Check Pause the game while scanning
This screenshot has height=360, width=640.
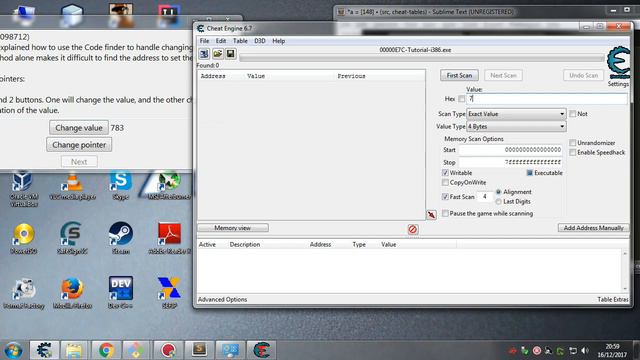(x=445, y=213)
